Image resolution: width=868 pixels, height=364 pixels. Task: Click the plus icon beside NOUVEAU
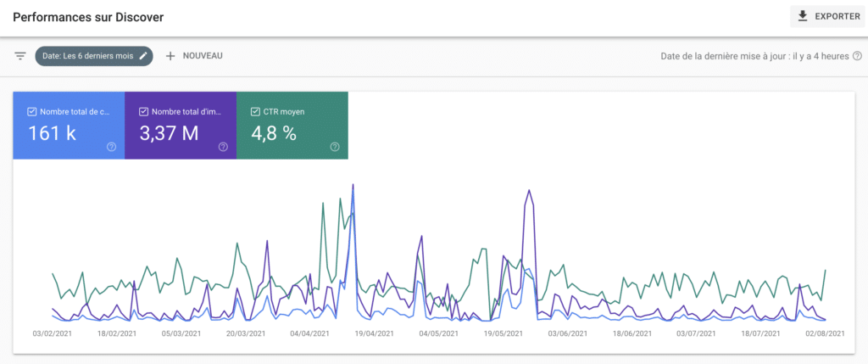tap(170, 56)
